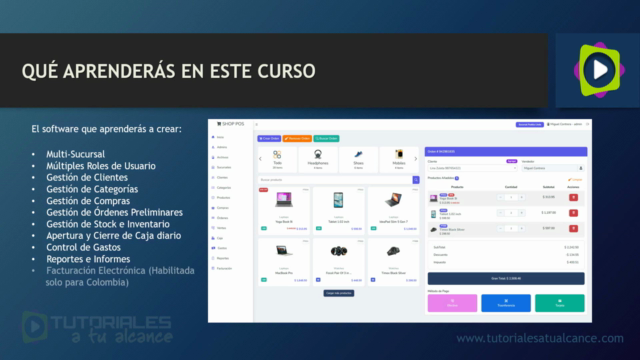
Task: Click the SHOP POS cart logo
Action: (230, 124)
